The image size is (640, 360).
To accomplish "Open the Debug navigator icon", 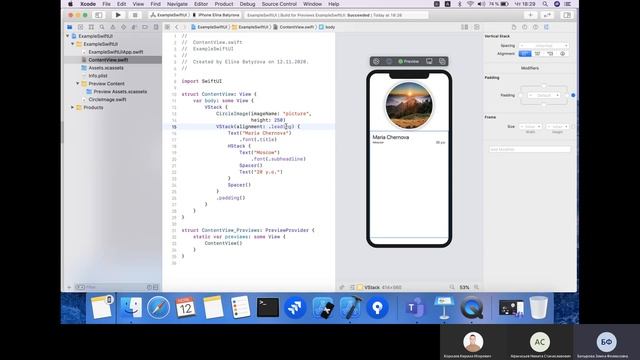I will click(134, 27).
